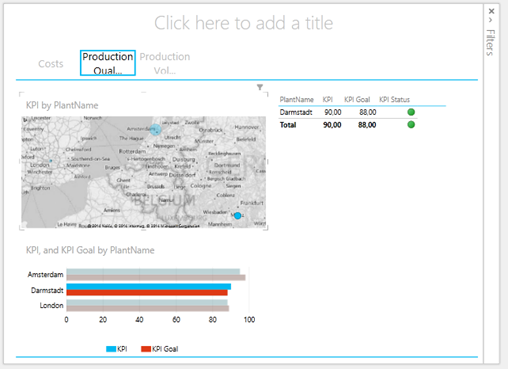
Task: Click the Darmstadt axis label in chart
Action: coord(47,290)
